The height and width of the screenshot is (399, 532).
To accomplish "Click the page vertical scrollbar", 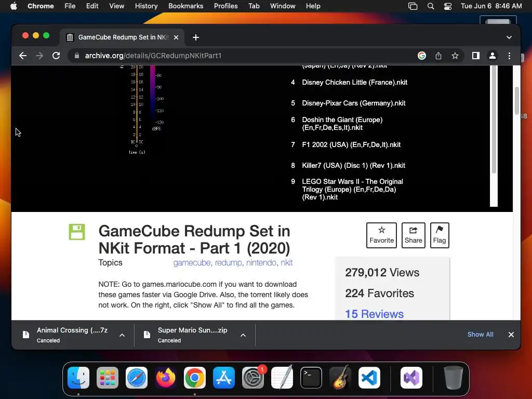I will tap(517, 101).
